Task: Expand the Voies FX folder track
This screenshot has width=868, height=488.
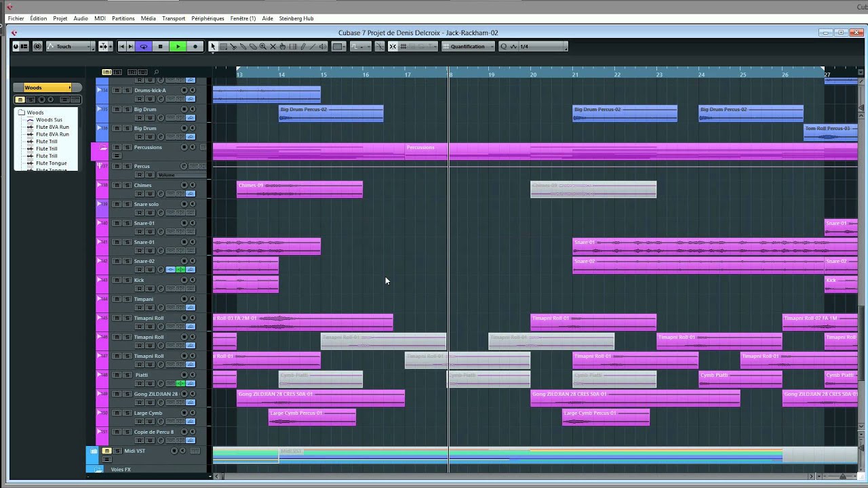Action: 98,469
